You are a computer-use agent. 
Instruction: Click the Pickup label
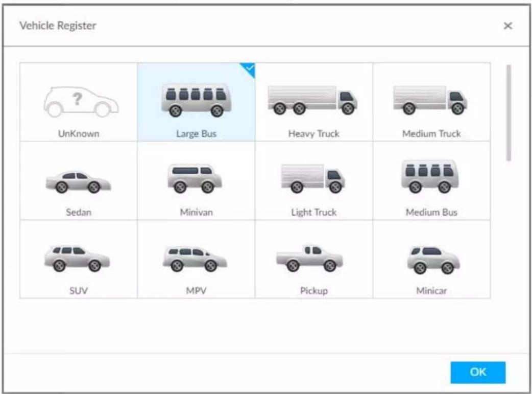tap(314, 291)
